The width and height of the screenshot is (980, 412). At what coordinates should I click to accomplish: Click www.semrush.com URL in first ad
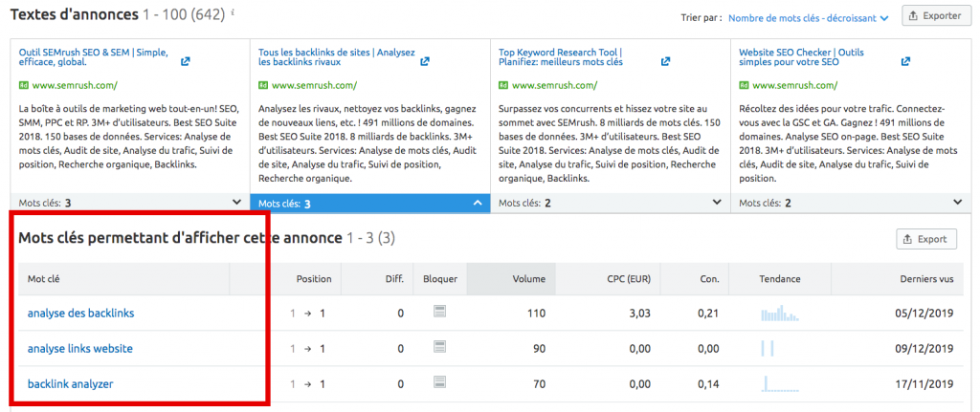(x=74, y=85)
